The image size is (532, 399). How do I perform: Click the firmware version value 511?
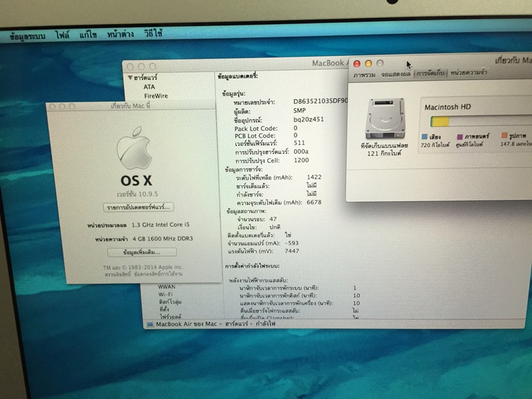click(300, 143)
